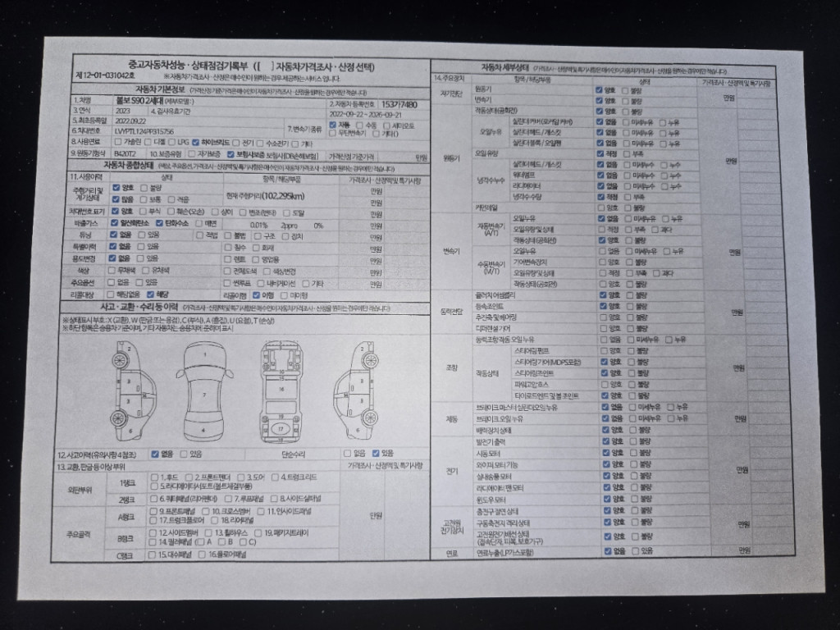The image size is (840, 630).
Task: Tick the 9.프론트패널 frame checkbox
Action: pos(153,510)
